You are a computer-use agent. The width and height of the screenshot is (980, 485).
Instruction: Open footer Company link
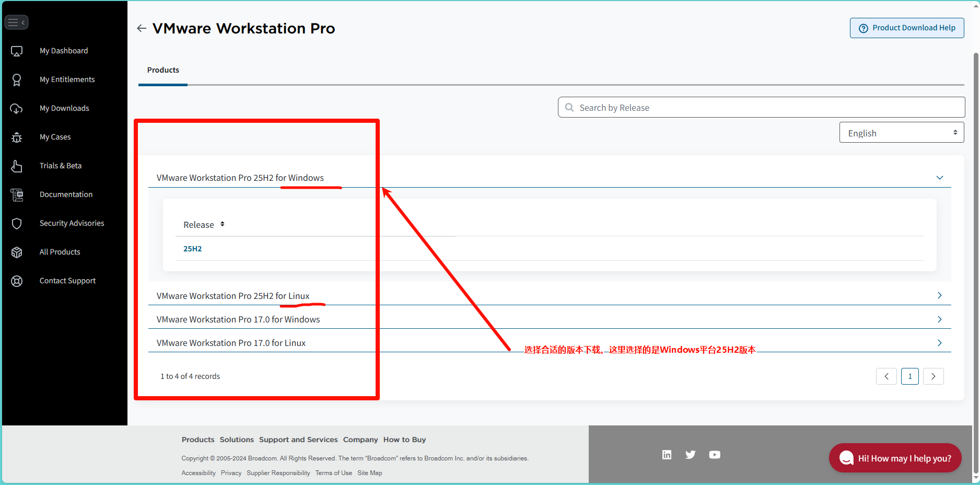360,440
